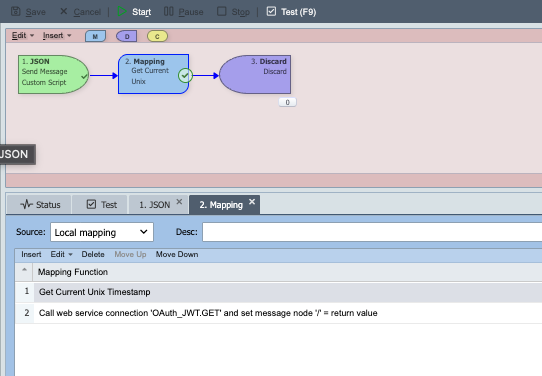The height and width of the screenshot is (376, 542).
Task: Select the Call web service connection row
Action: 279,313
